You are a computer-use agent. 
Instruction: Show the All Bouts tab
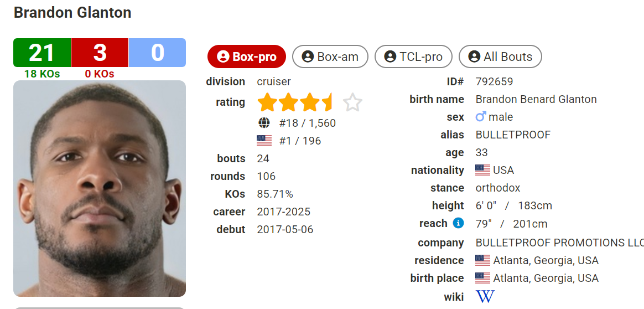click(500, 56)
